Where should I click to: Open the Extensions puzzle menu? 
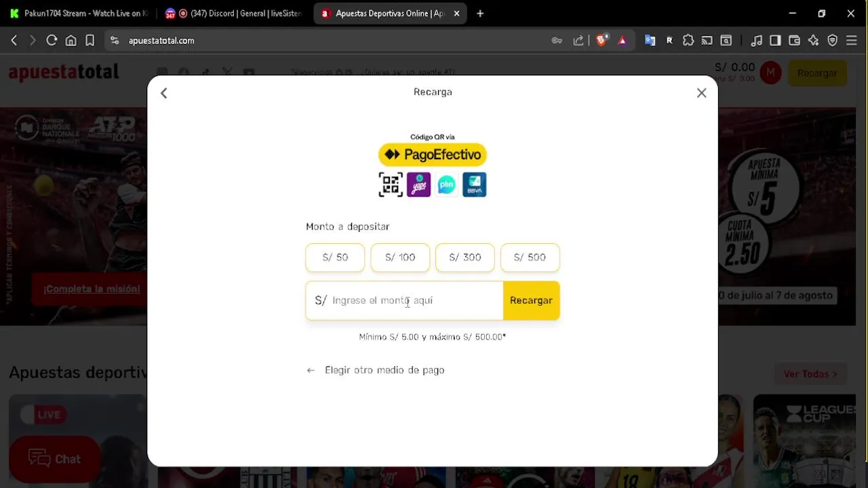click(688, 41)
